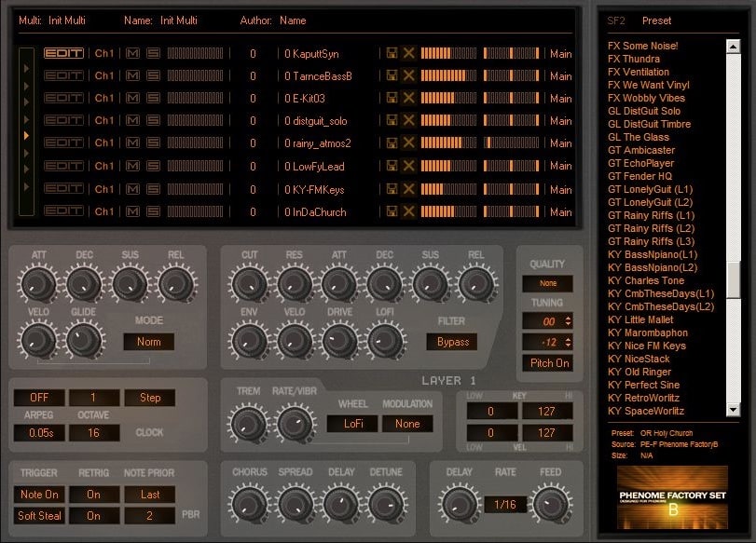Enable the filter Bypass button
The width and height of the screenshot is (756, 543).
452,342
